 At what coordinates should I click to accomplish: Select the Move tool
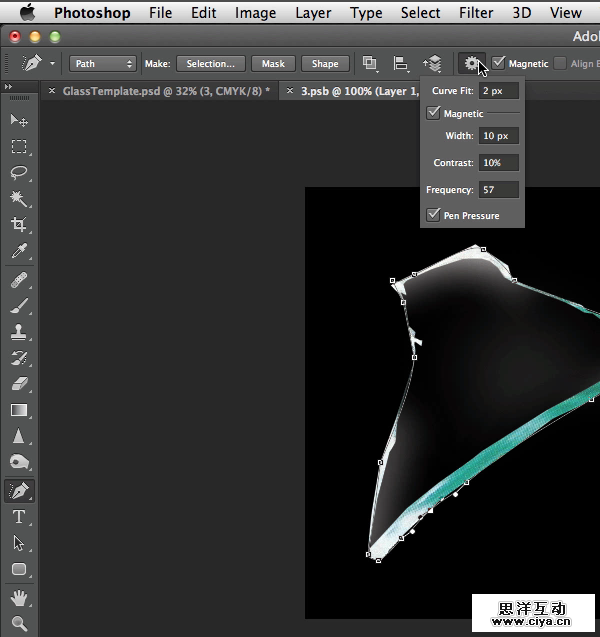(x=19, y=120)
